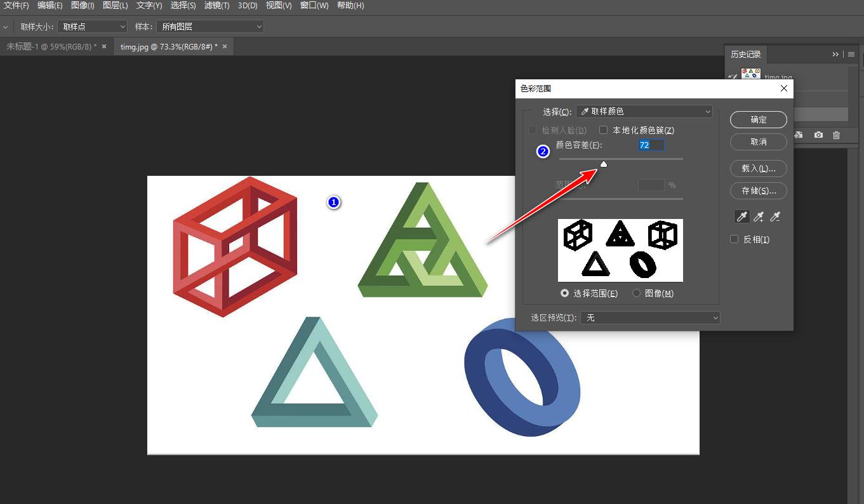Create new snapshot with the camera icon

pyautogui.click(x=819, y=135)
